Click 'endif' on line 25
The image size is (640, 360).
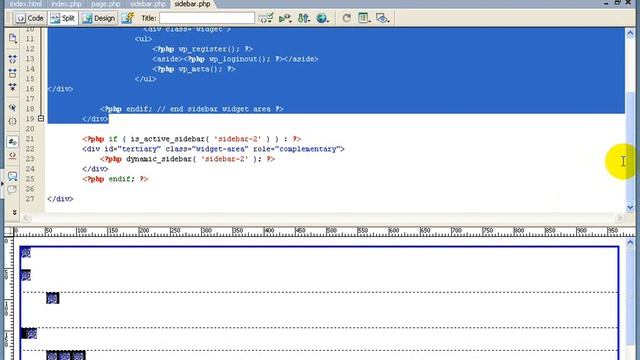coord(119,179)
